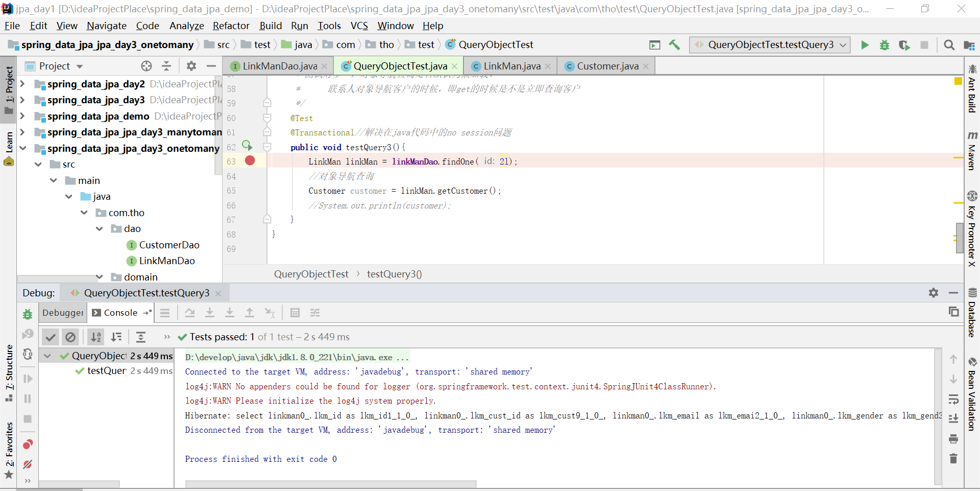Click the fold marker at line 59
The width and height of the screenshot is (980, 491).
(x=267, y=103)
